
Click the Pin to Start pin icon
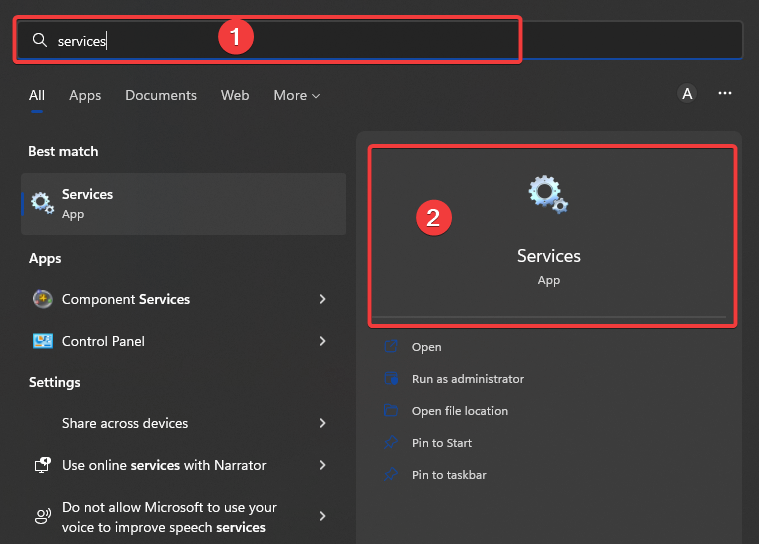pyautogui.click(x=391, y=442)
